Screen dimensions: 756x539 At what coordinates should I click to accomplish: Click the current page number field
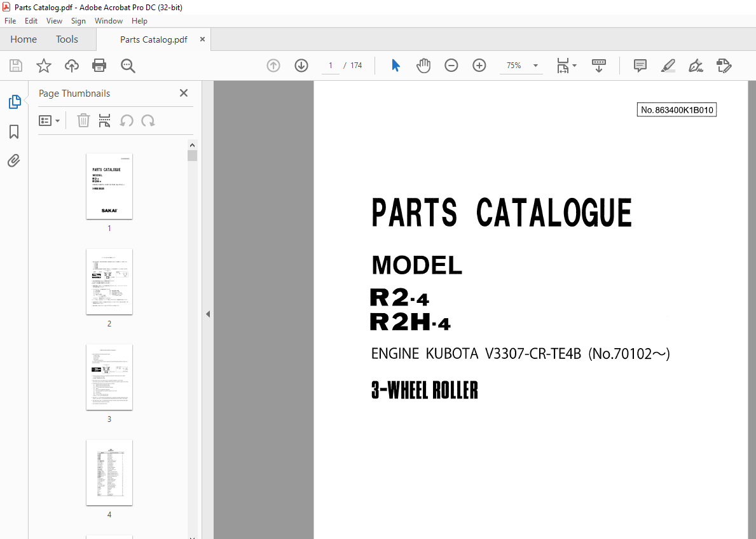click(330, 66)
